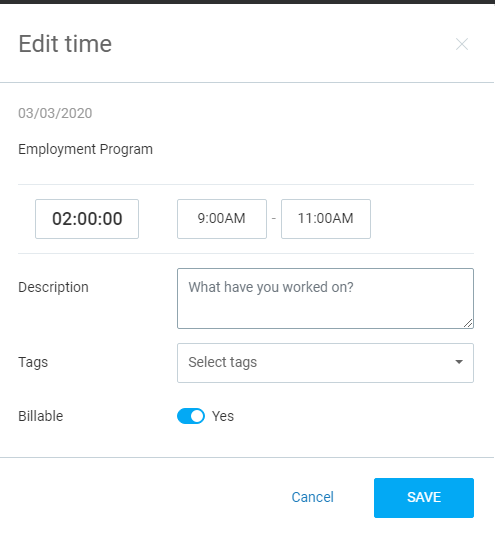
Task: Cancel editing the time entry
Action: click(x=313, y=497)
